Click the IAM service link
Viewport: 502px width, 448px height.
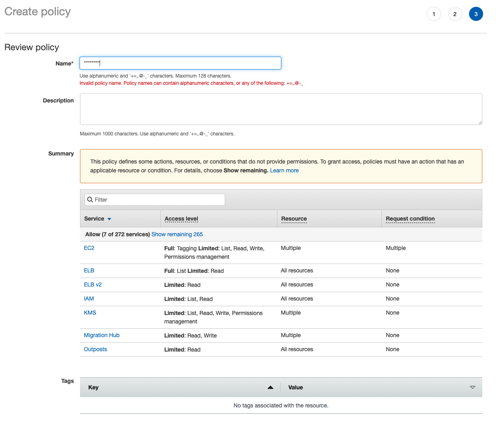[x=89, y=299]
